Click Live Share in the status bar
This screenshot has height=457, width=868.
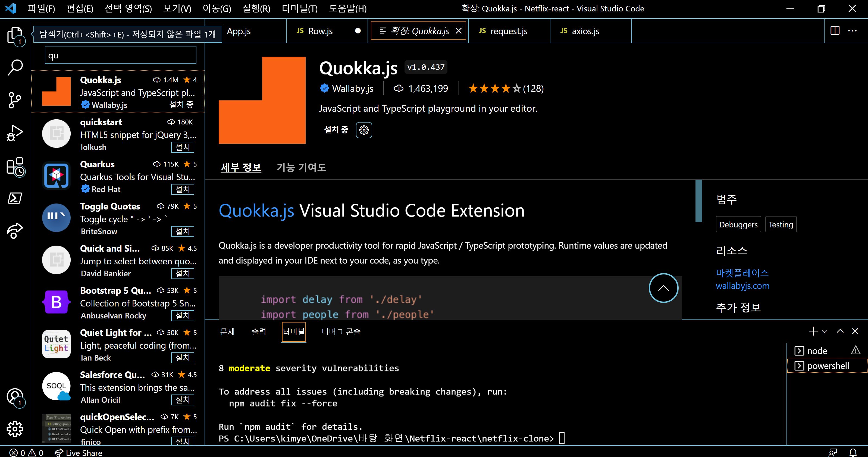78,453
